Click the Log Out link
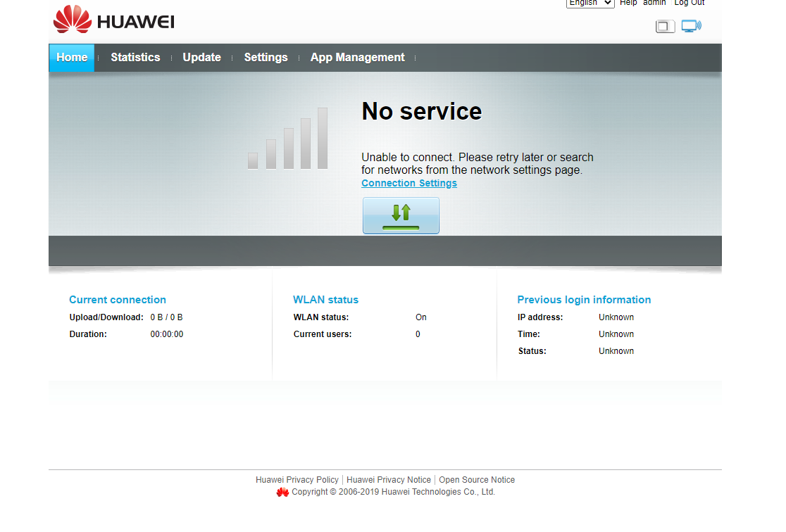The width and height of the screenshot is (786, 532). [689, 3]
